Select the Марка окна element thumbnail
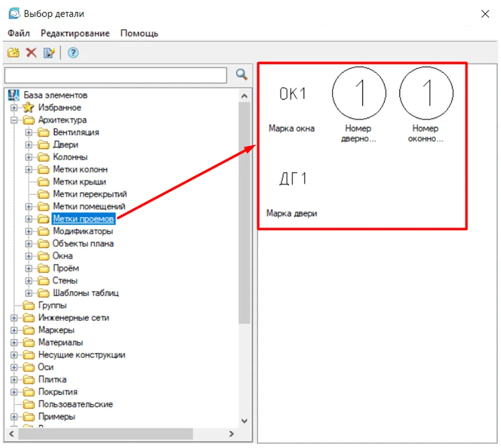501x448 pixels. (291, 95)
